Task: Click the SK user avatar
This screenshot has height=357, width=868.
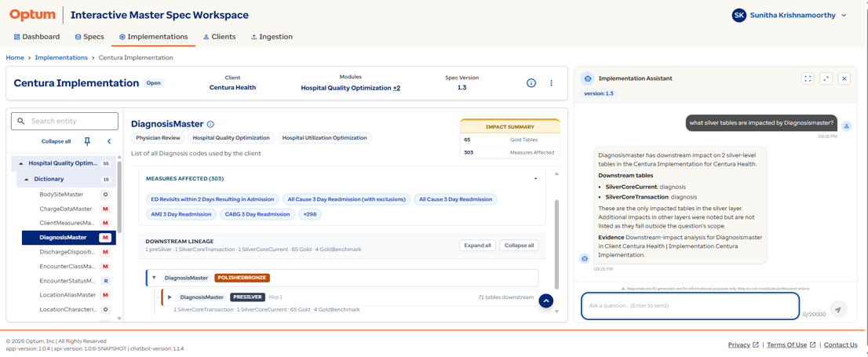Action: tap(739, 16)
